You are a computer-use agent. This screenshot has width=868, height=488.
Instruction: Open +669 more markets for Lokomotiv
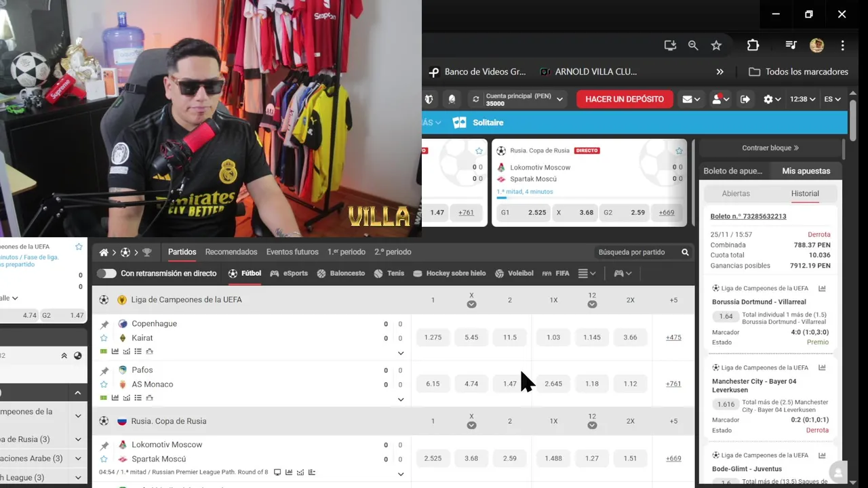pyautogui.click(x=673, y=459)
